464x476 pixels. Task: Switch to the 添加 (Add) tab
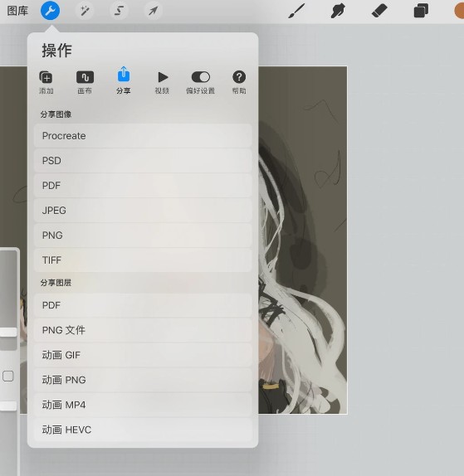(46, 82)
